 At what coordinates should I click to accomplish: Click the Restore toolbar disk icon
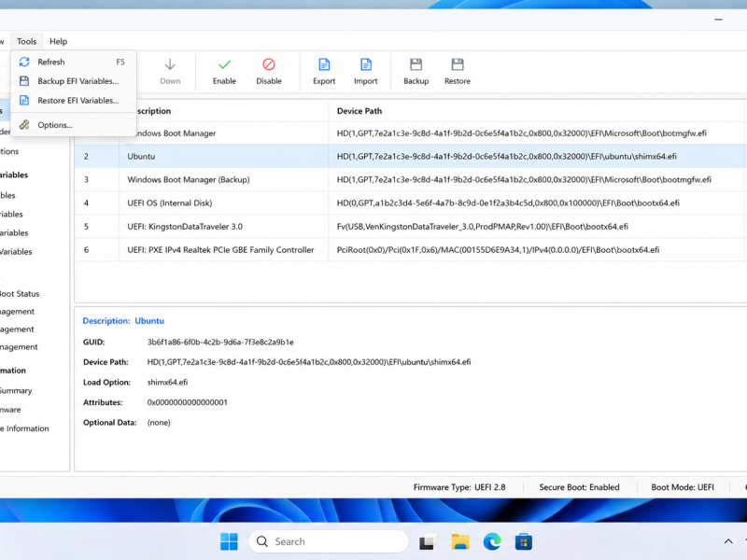tap(458, 64)
